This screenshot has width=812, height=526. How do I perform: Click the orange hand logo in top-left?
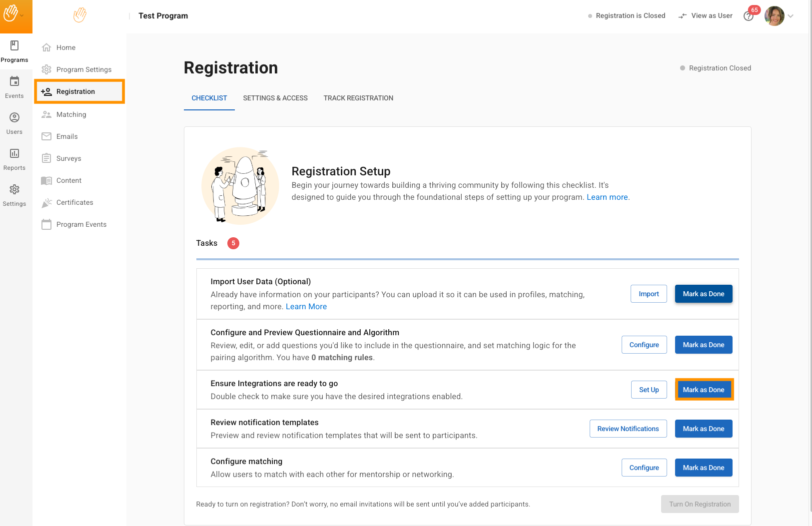[x=11, y=13]
